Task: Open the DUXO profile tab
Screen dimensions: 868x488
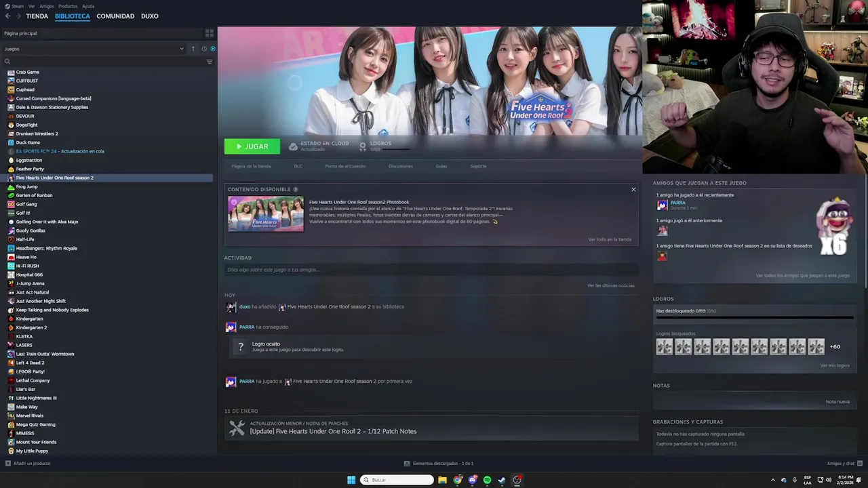Action: [x=150, y=16]
